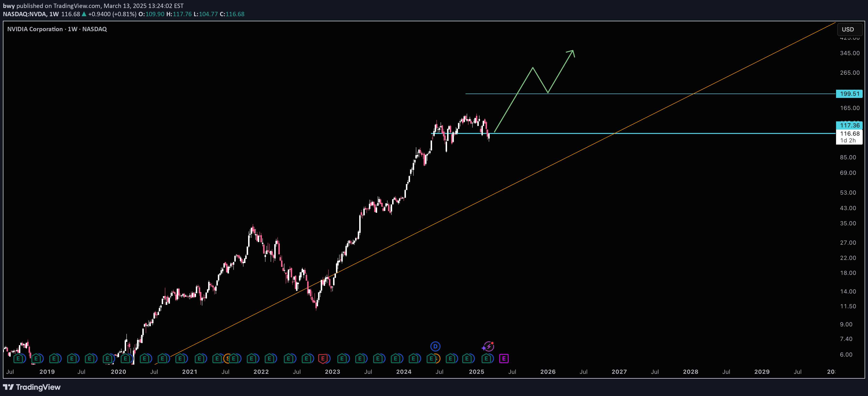Click the 2027 time axis label
868x396 pixels.
tap(619, 371)
